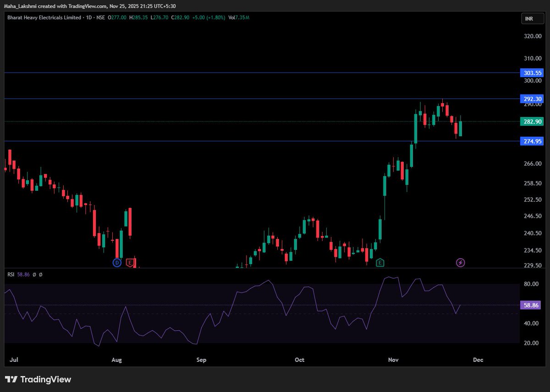Image resolution: width=550 pixels, height=392 pixels.
Task: Click the high value H285.35 in legend
Action: [x=139, y=17]
